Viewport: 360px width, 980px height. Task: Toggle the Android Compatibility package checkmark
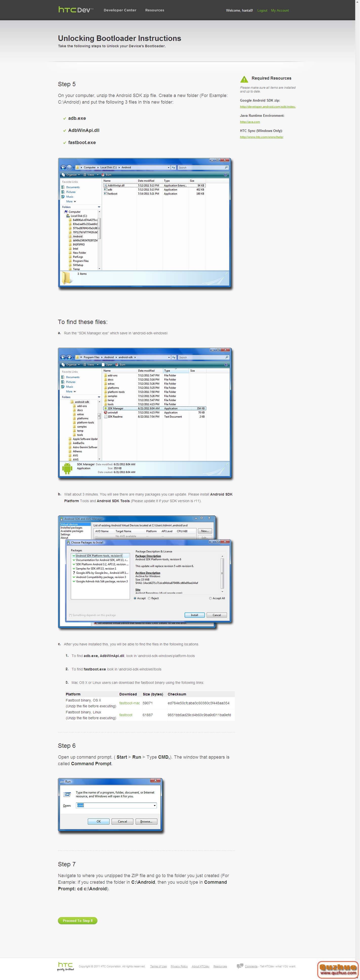(74, 577)
